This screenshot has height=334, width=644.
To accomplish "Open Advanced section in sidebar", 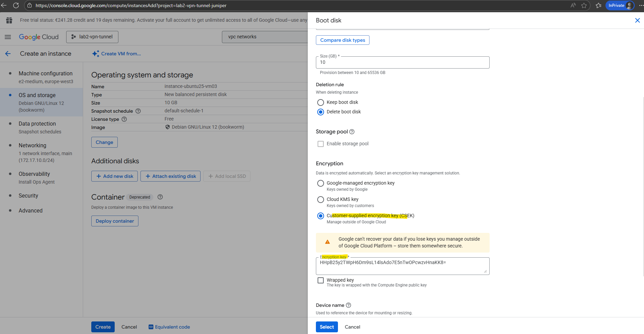I will (31, 210).
